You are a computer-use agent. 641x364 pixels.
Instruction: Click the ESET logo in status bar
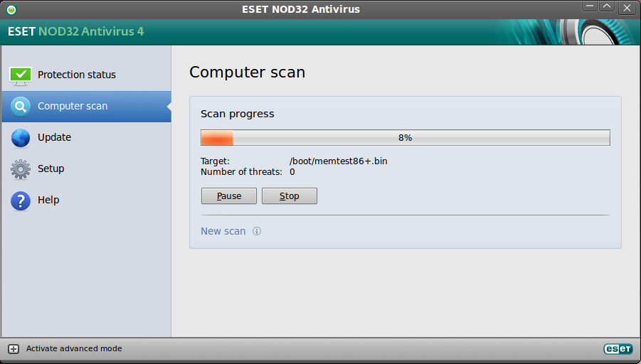click(x=618, y=349)
